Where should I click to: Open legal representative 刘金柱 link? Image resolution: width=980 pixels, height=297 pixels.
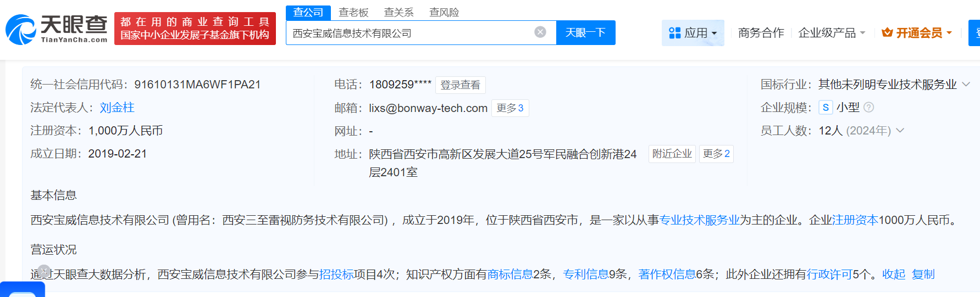pyautogui.click(x=117, y=108)
